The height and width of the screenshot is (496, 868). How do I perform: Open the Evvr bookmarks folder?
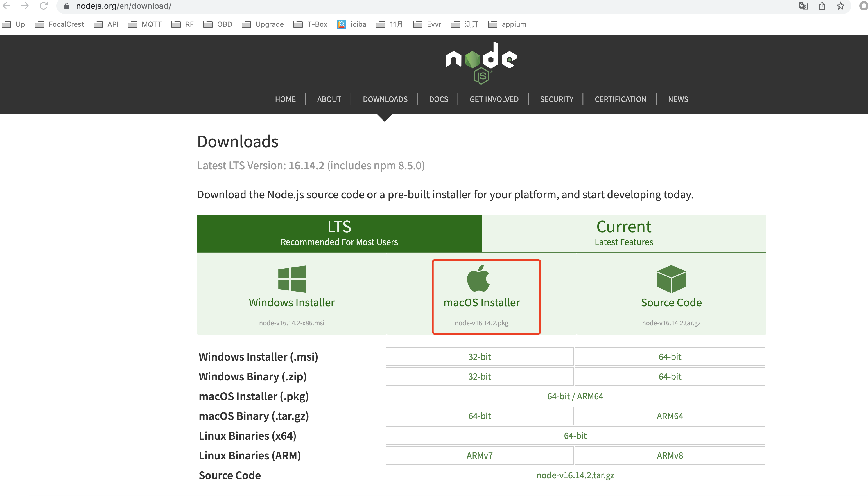(x=427, y=24)
